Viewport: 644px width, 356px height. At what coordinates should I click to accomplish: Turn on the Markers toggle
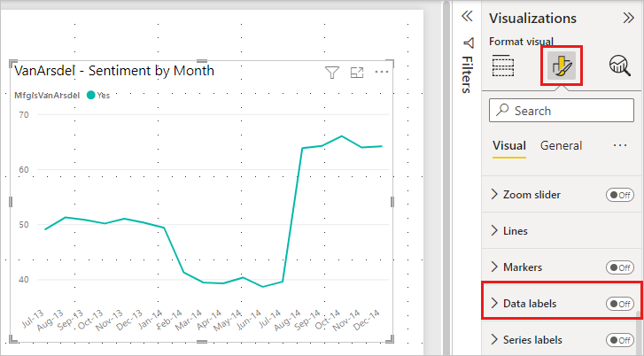[x=620, y=267]
